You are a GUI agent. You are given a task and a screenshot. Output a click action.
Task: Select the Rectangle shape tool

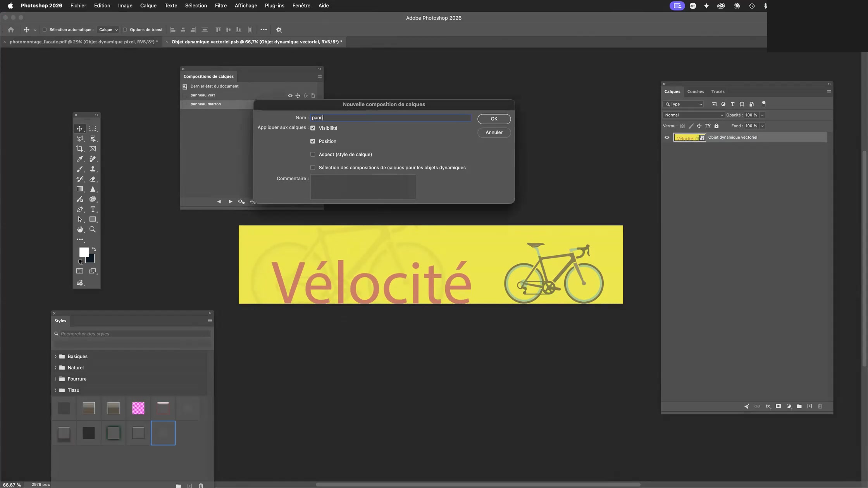pos(93,219)
